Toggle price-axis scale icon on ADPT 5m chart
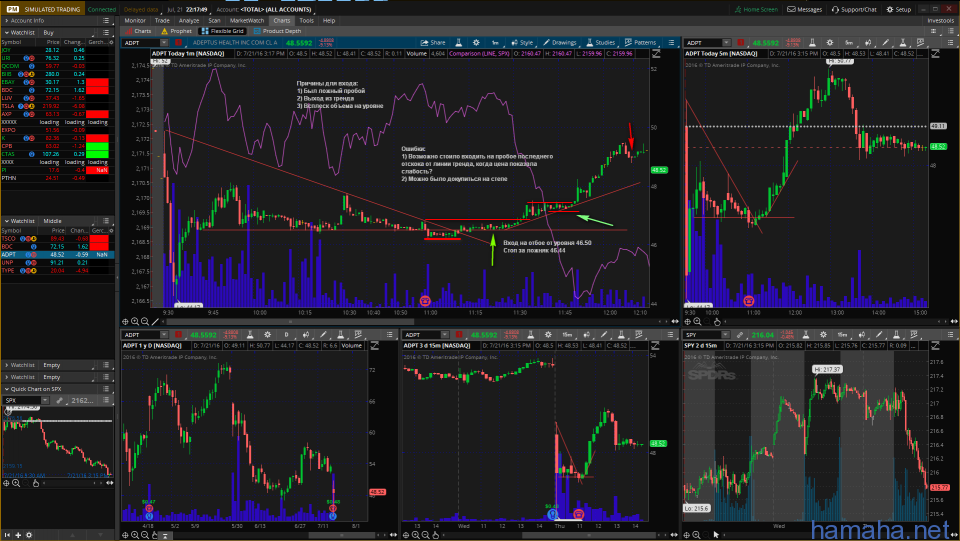Image resolution: width=960 pixels, height=541 pixels. [936, 54]
